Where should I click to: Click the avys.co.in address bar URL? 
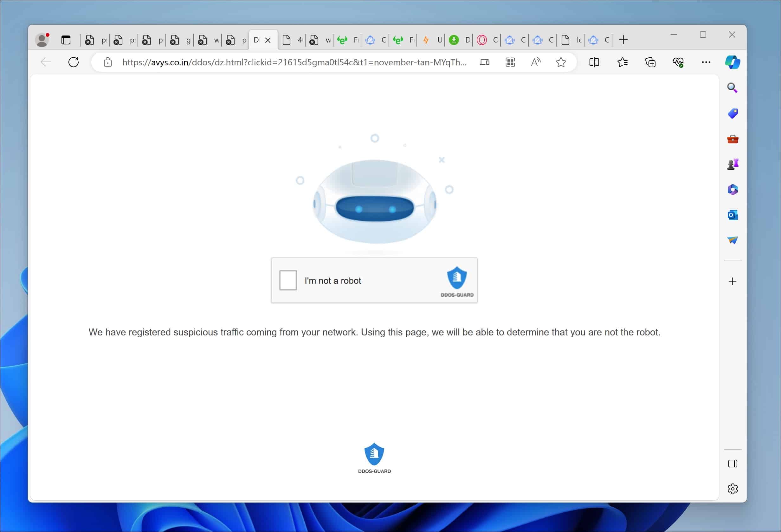(294, 62)
